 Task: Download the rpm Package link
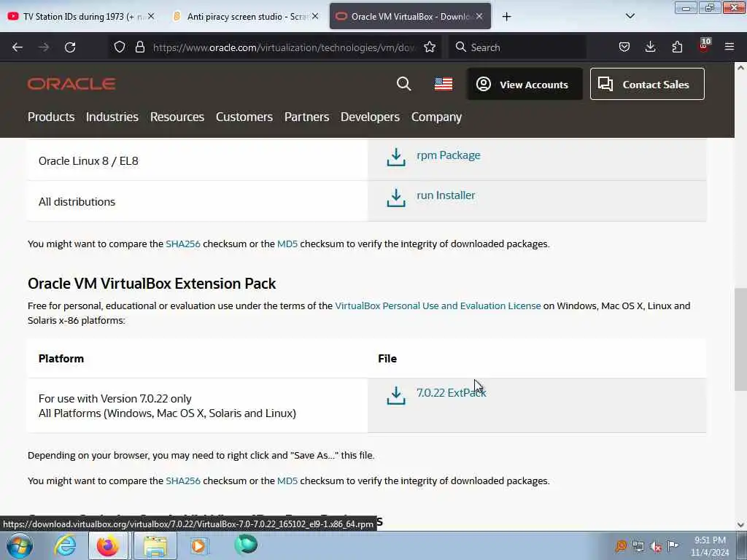tap(449, 155)
